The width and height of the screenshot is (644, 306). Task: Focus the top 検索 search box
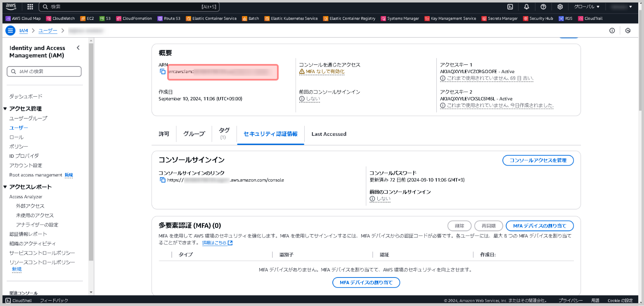coord(129,7)
